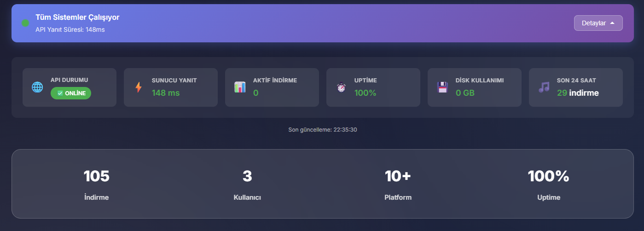Click the bar chart Aktif İndirme icon
The width and height of the screenshot is (644, 231).
coord(240,87)
